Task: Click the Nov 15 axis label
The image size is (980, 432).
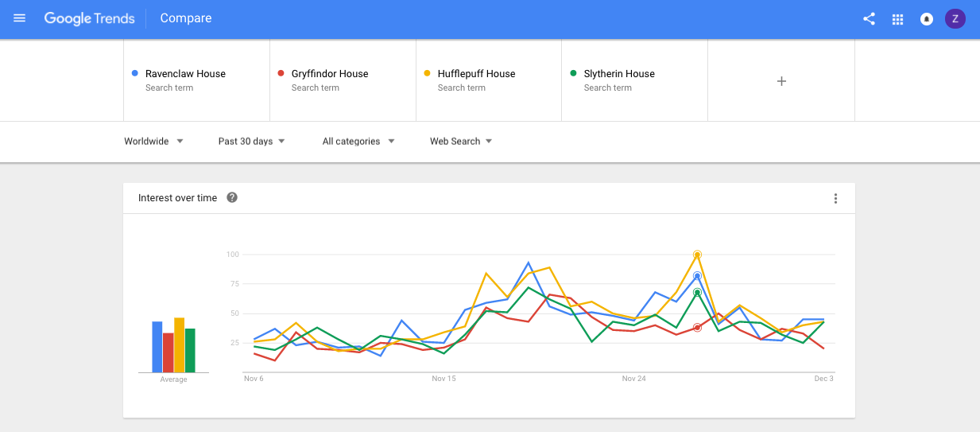Action: tap(444, 379)
